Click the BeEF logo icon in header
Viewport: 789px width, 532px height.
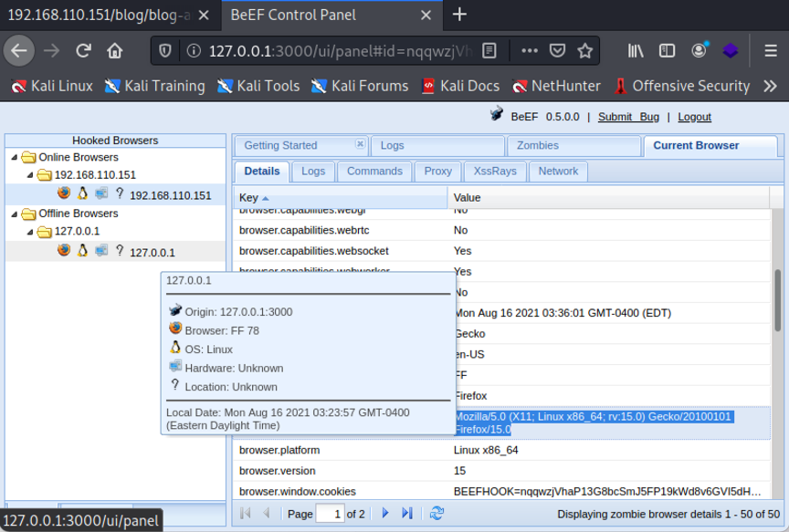(x=497, y=113)
